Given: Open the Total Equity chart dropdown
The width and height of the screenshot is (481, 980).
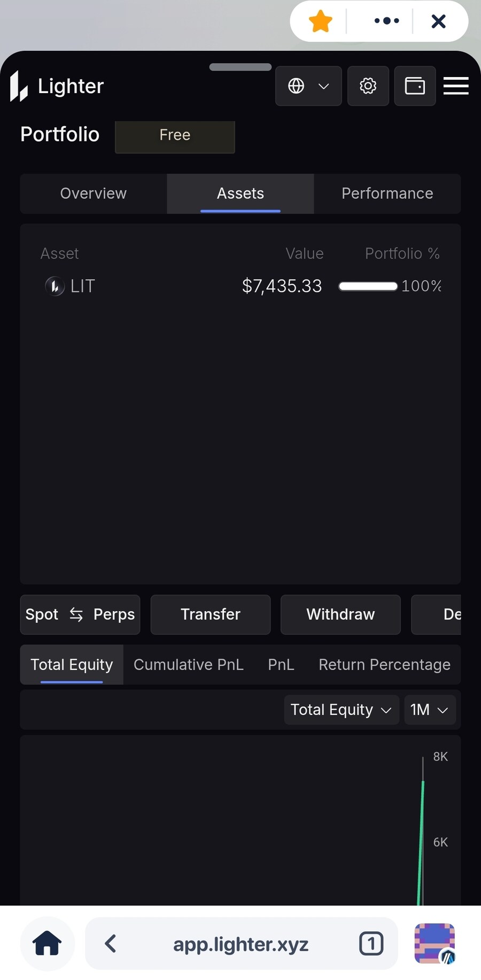Looking at the screenshot, I should 341,710.
